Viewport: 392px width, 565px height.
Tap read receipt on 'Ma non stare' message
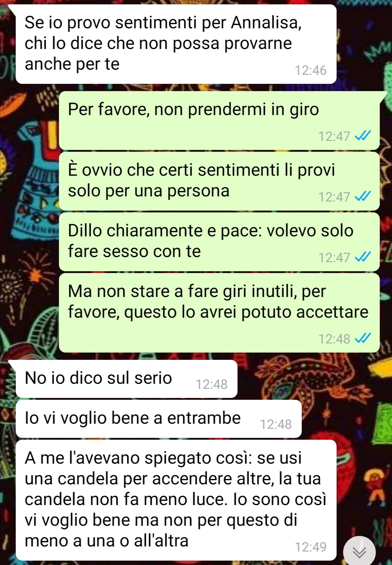(x=363, y=338)
